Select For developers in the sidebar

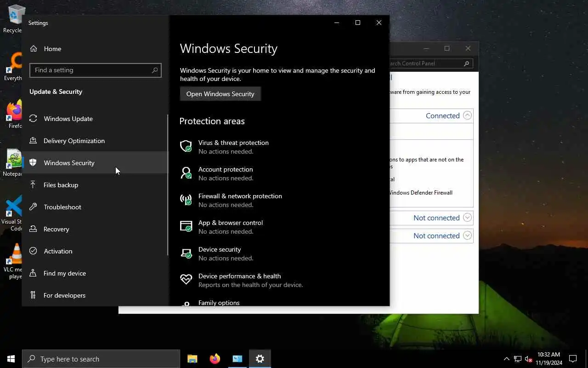pyautogui.click(x=95, y=295)
